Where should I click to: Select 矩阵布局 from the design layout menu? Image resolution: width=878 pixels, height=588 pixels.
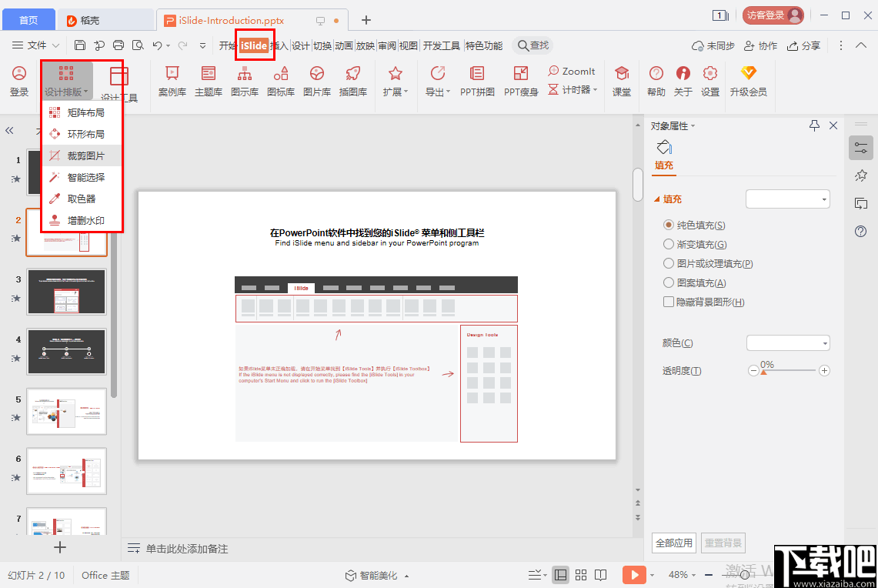[80, 112]
